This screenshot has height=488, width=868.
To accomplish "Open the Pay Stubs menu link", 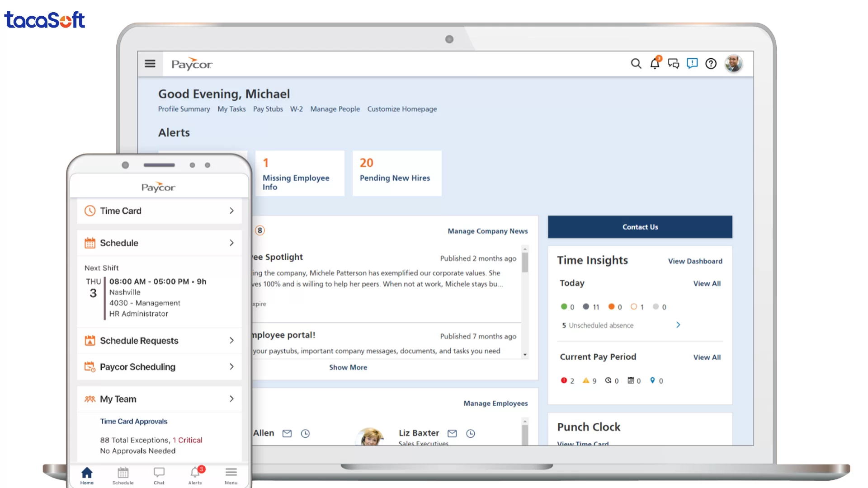I will [268, 109].
